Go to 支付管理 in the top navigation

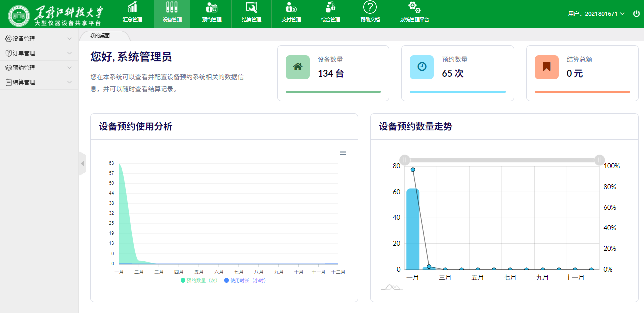[291, 13]
